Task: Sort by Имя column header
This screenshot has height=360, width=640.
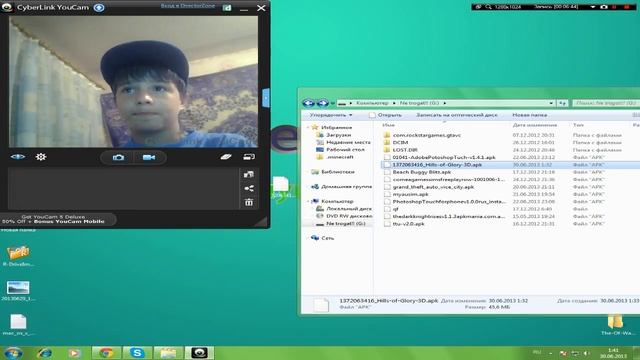Action: pos(389,125)
